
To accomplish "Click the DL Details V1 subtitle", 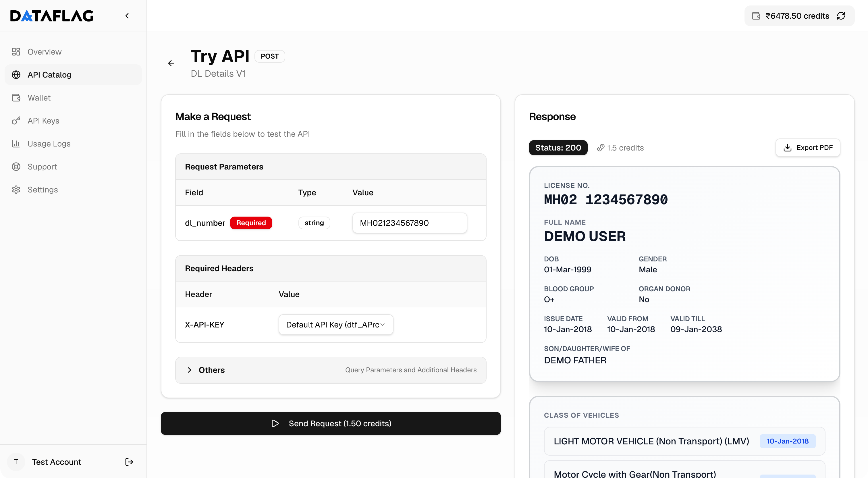I will click(218, 74).
